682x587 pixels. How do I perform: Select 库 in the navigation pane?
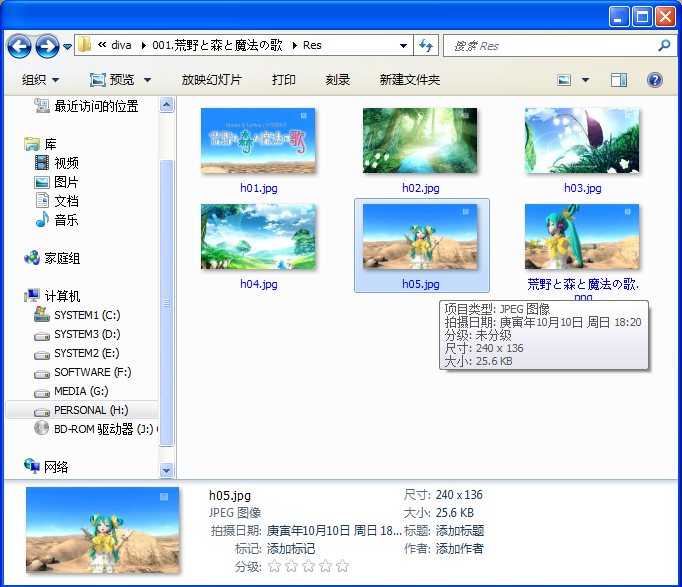point(40,144)
